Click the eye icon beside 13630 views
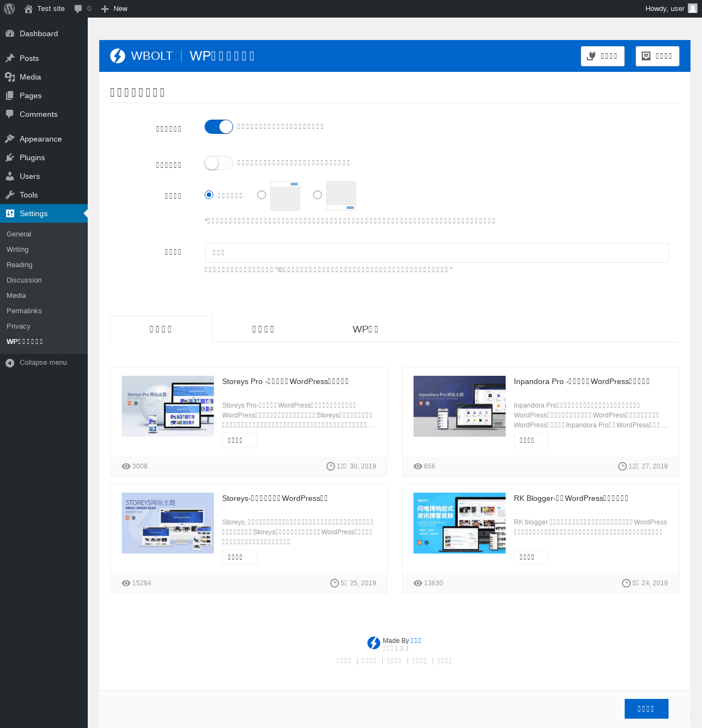Screen dimensions: 702x728 (x=418, y=583)
